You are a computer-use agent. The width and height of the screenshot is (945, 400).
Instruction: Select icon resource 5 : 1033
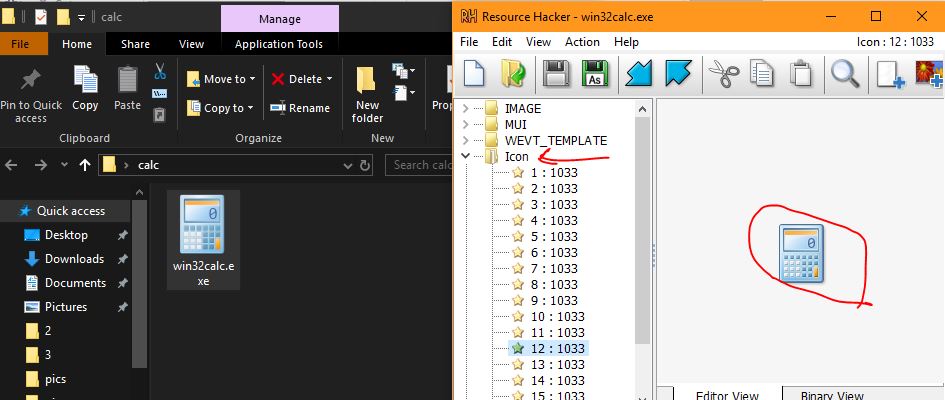(553, 236)
